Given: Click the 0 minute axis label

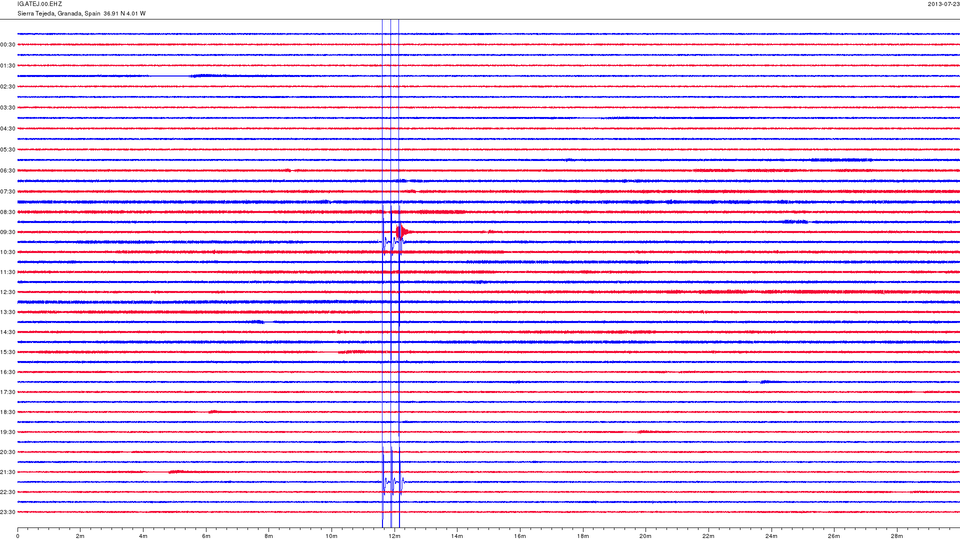Looking at the screenshot, I should 18,536.
